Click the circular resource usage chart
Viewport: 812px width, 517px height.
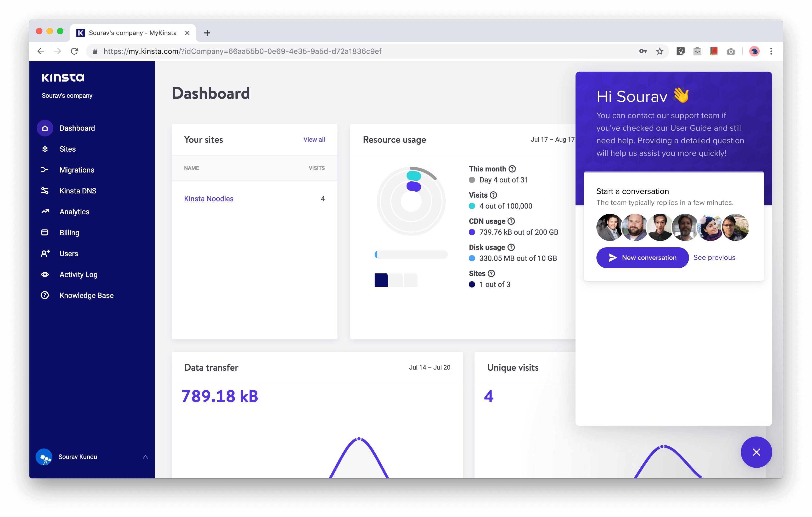411,202
